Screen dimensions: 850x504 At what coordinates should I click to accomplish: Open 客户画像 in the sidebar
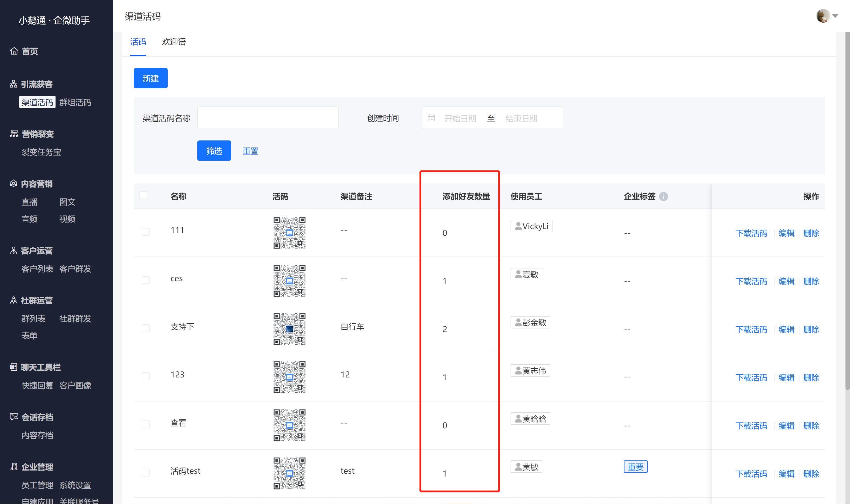(x=75, y=385)
